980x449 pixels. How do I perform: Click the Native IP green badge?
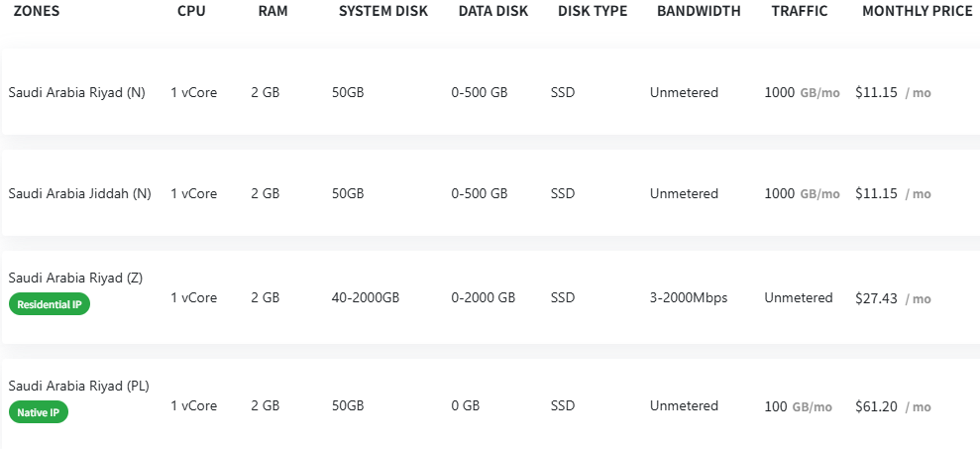[x=39, y=411]
